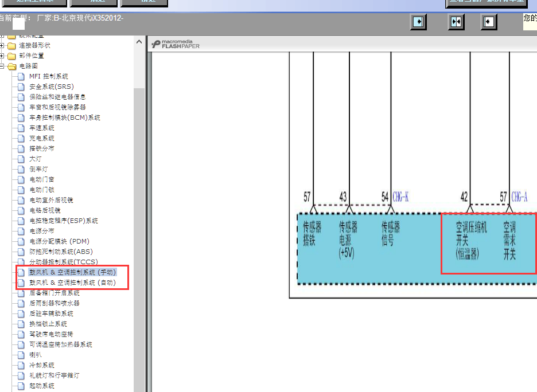Open 车速系统 diagram
This screenshot has height=392, width=537.
click(x=42, y=128)
